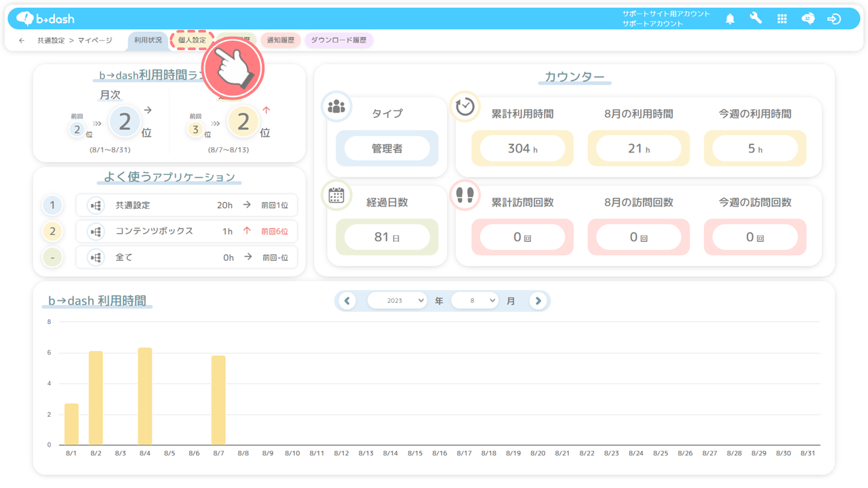Click the 8月の訪問回数 0 回 value
The height and width of the screenshot is (488, 868).
coord(639,237)
